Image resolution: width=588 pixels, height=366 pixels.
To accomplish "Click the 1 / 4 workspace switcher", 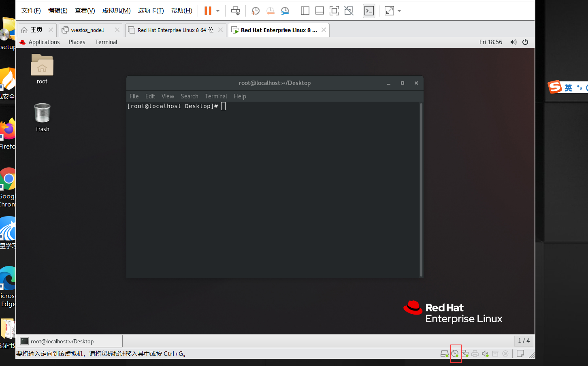I will [x=524, y=341].
